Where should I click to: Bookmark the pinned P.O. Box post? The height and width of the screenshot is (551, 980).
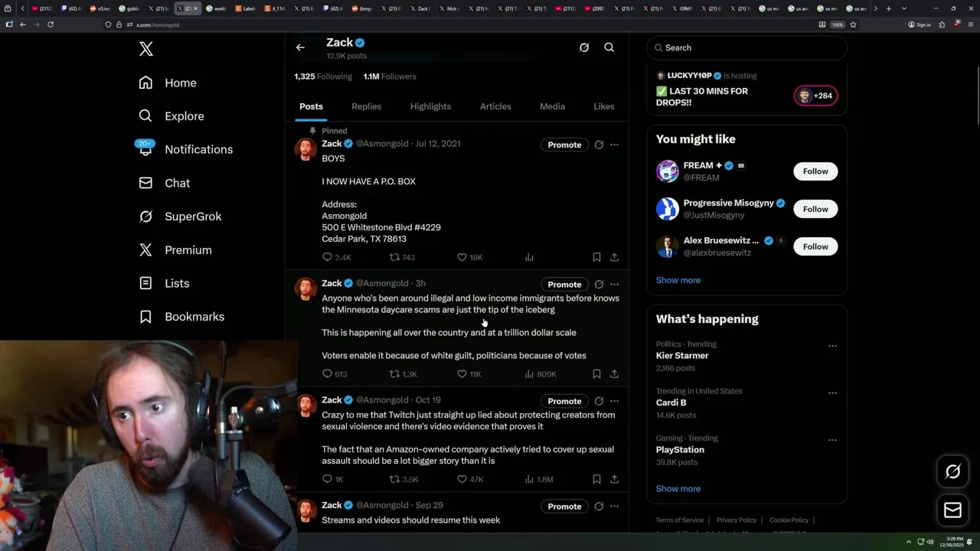[x=596, y=257]
